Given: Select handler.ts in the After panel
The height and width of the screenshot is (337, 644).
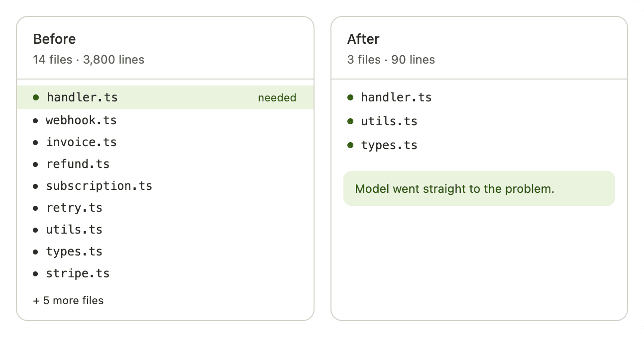Looking at the screenshot, I should tap(396, 97).
